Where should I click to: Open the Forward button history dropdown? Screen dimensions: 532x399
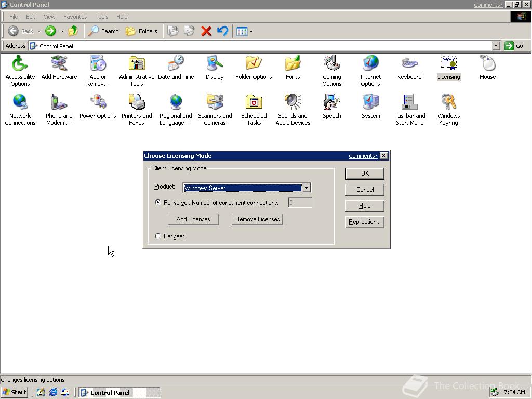[62, 31]
